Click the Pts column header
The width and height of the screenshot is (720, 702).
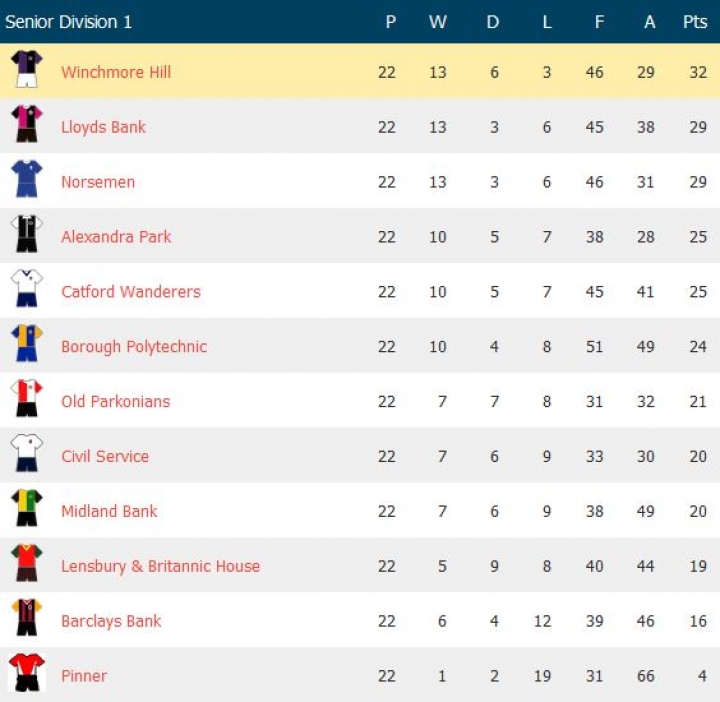pos(695,22)
